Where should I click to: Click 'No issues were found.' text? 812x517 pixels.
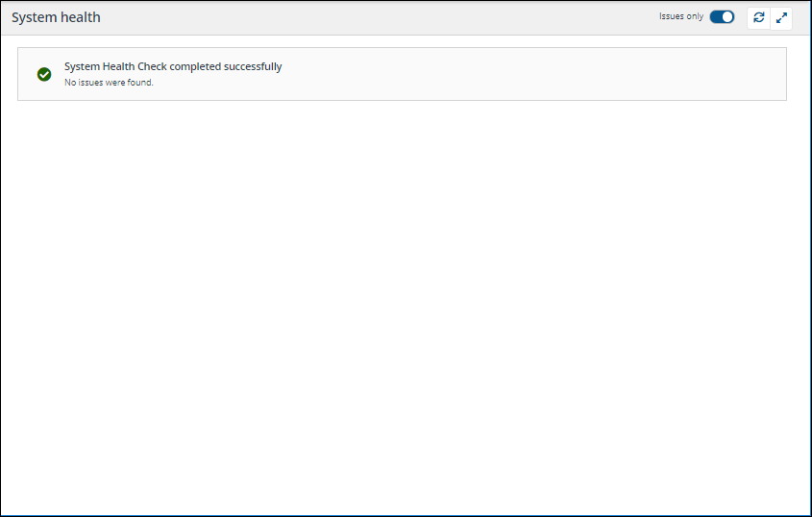tap(109, 83)
